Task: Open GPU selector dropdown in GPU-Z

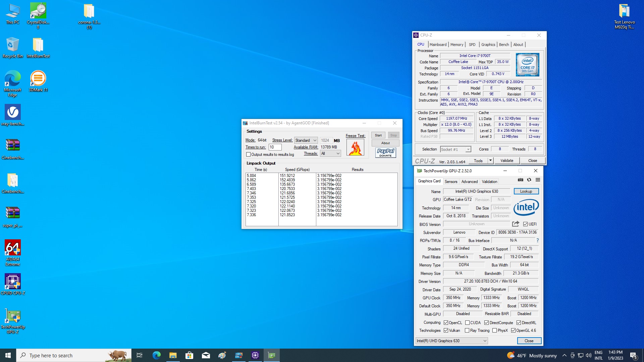Action: coord(451,341)
